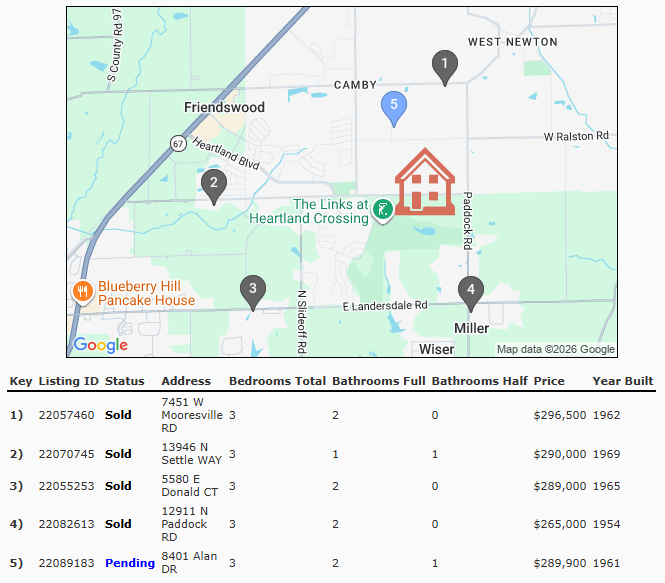This screenshot has width=665, height=583.
Task: Click the Status column header
Action: pyautogui.click(x=125, y=381)
